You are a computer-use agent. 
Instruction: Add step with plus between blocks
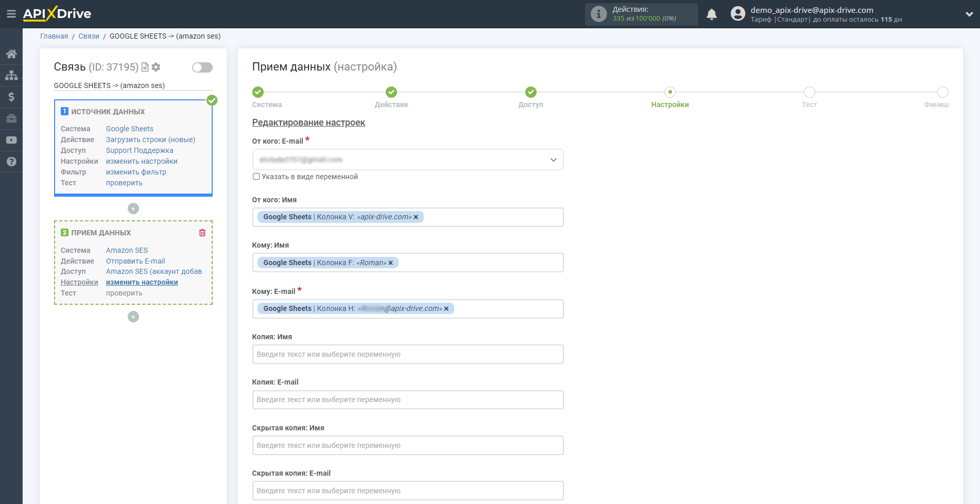pos(133,208)
